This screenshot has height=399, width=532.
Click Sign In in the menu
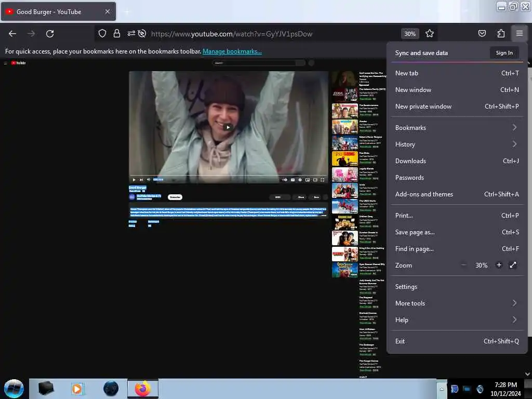click(504, 52)
